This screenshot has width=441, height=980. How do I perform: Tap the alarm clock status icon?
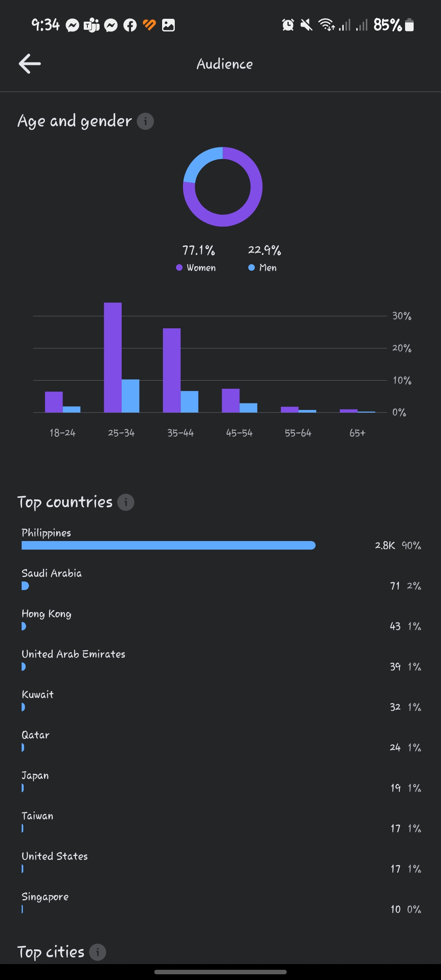[288, 25]
